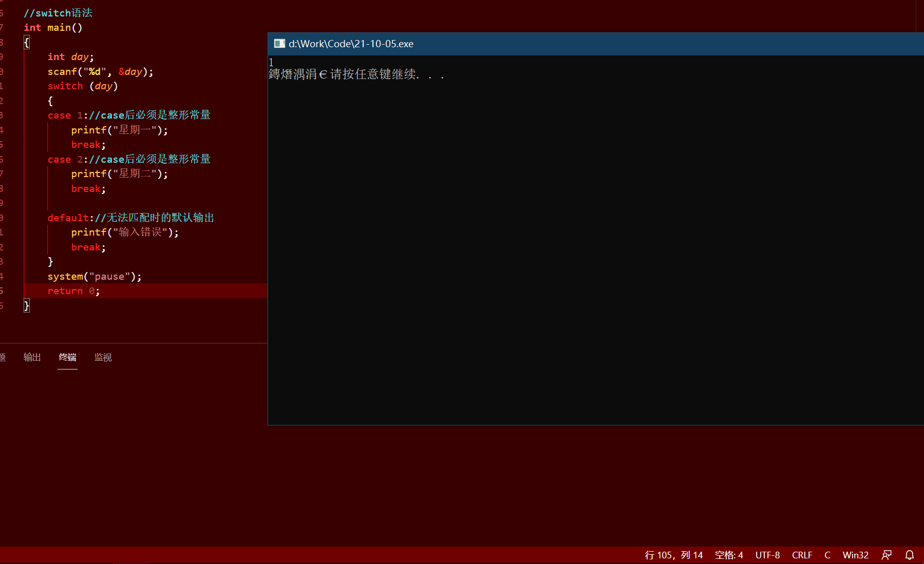Screen dimensions: 924x564
Task: Open the feedback icon in the status bar
Action: click(x=887, y=555)
